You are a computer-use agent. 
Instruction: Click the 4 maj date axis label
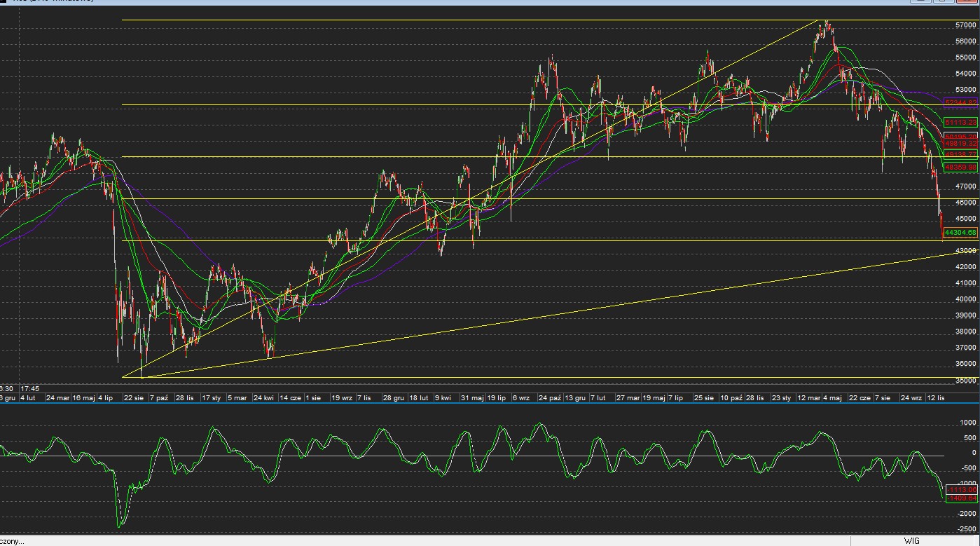[832, 398]
